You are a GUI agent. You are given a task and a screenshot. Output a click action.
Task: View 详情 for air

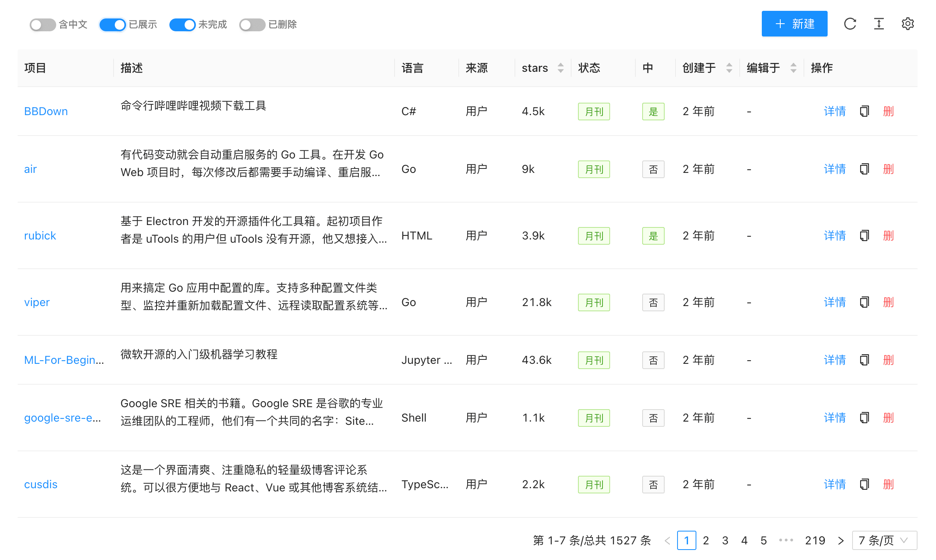(835, 169)
